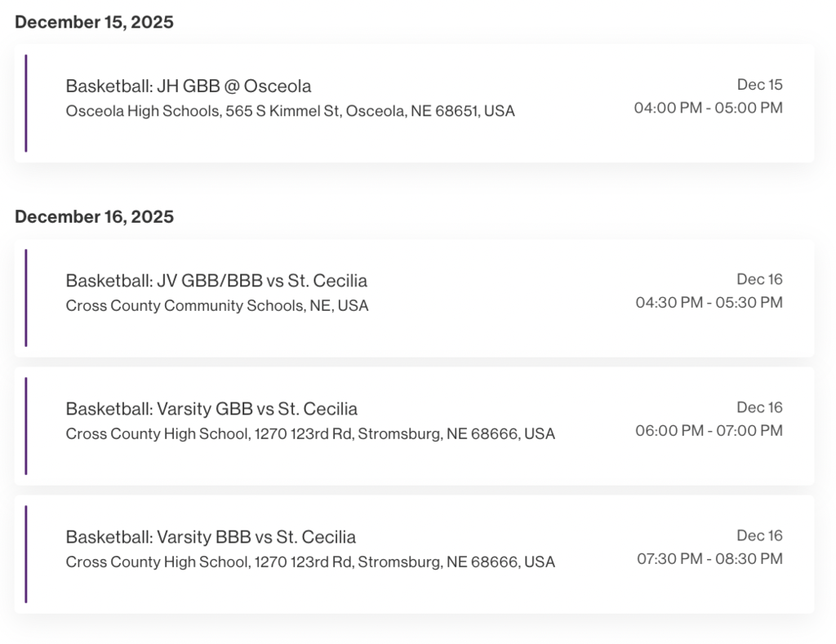Select the 04:30 PM - 05:30 PM time
Screen dimensions: 836x644
(x=709, y=303)
